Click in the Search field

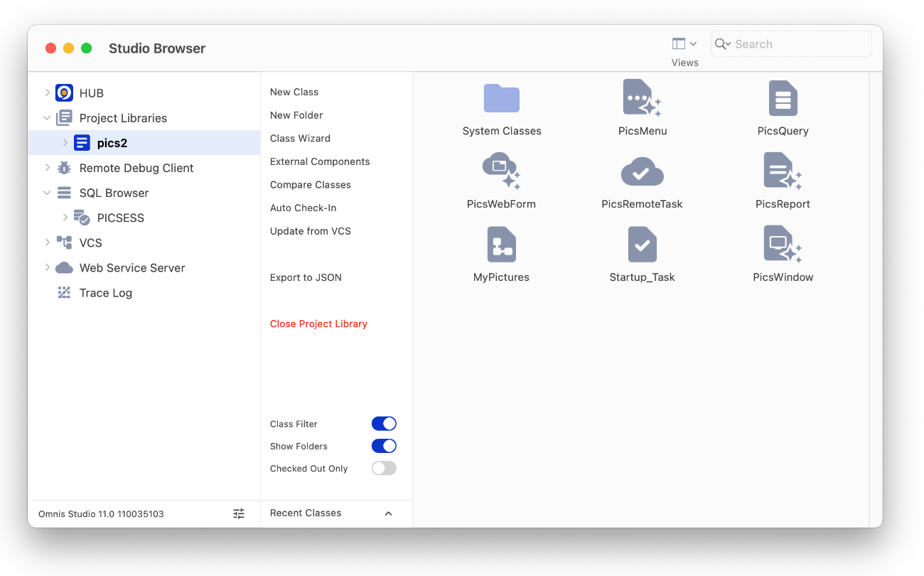pyautogui.click(x=791, y=44)
